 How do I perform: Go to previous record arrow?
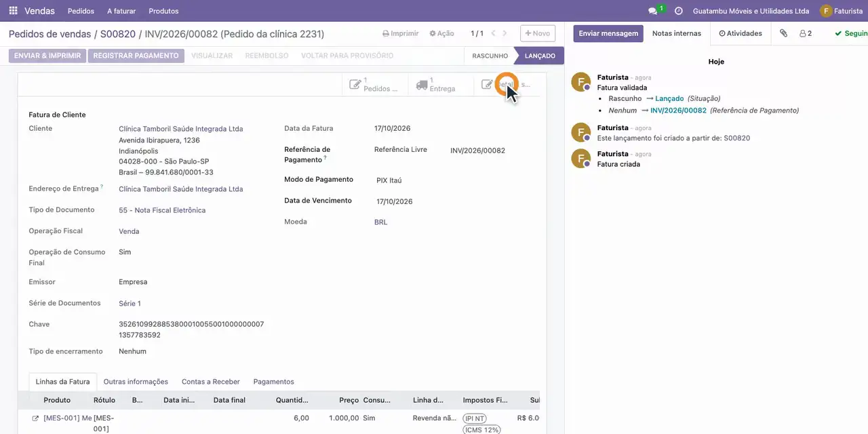coord(493,33)
